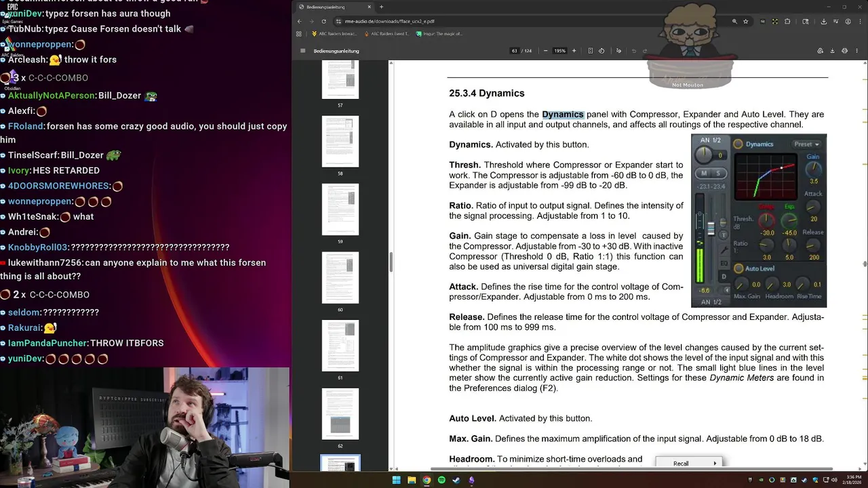Open page 60 thumbnail
The height and width of the screenshot is (488, 868).
click(x=340, y=278)
